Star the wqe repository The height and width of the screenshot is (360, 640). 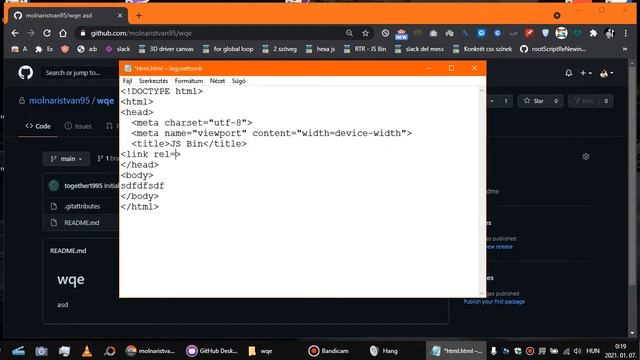(x=534, y=101)
